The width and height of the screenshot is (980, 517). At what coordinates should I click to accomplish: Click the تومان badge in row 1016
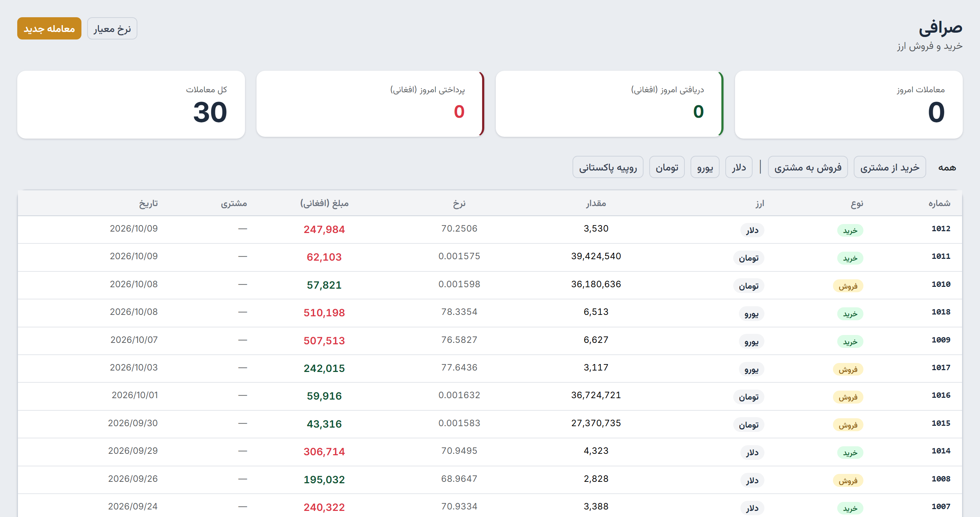point(749,397)
